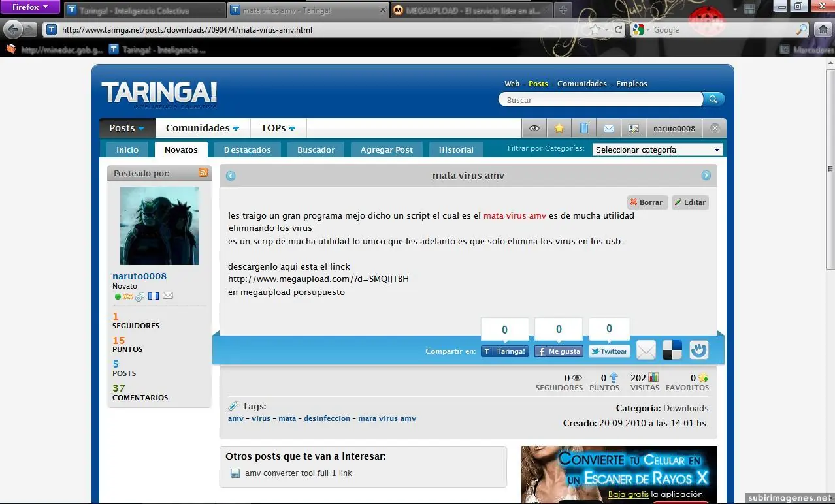Switch to MEGAUPLOAD browser tab

click(x=470, y=10)
